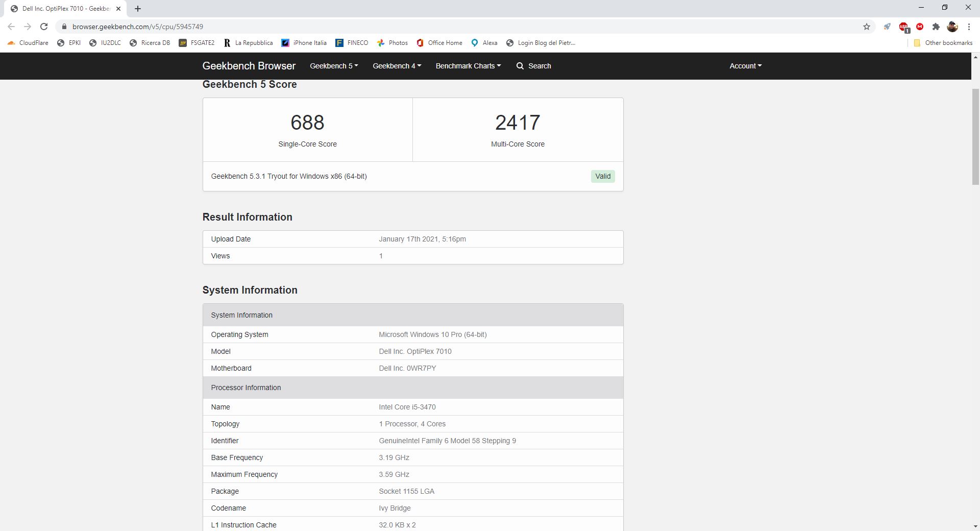Select base frequency value 3.19 GHz
This screenshot has width=980, height=531.
(394, 457)
